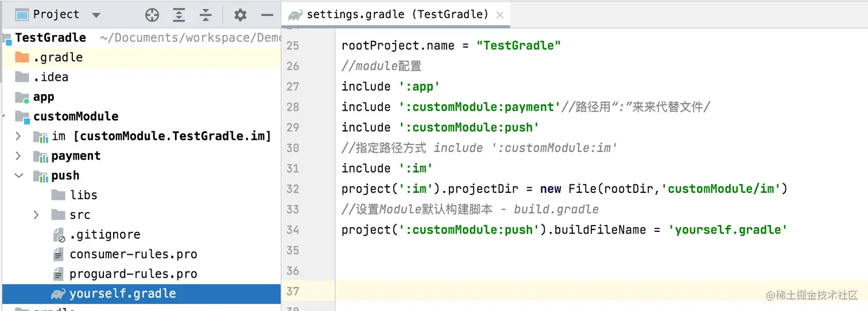Close the settings.gradle editor tab

(499, 15)
